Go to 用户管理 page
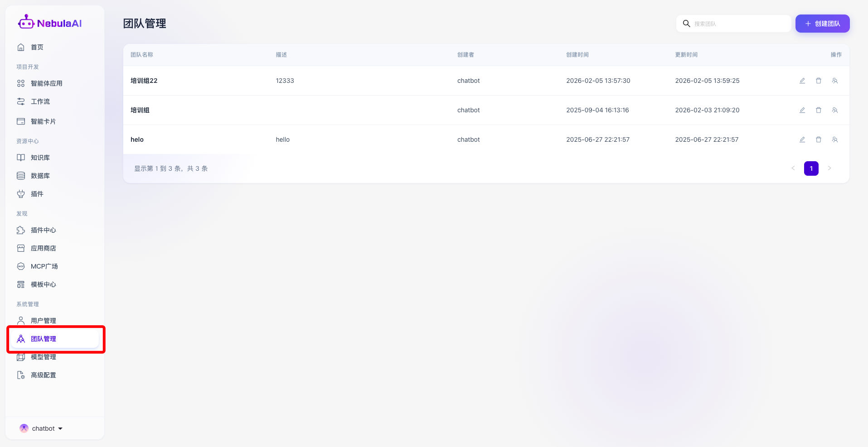868x447 pixels. (x=43, y=321)
